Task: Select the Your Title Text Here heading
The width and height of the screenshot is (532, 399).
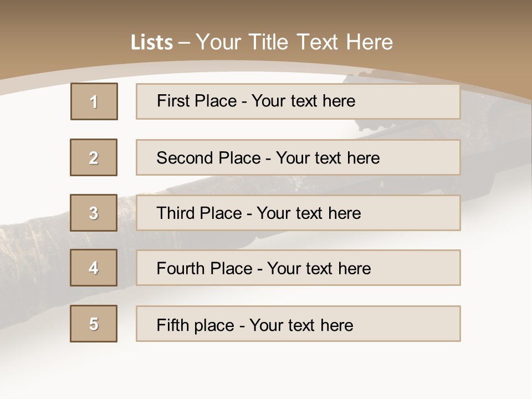Action: click(x=294, y=42)
